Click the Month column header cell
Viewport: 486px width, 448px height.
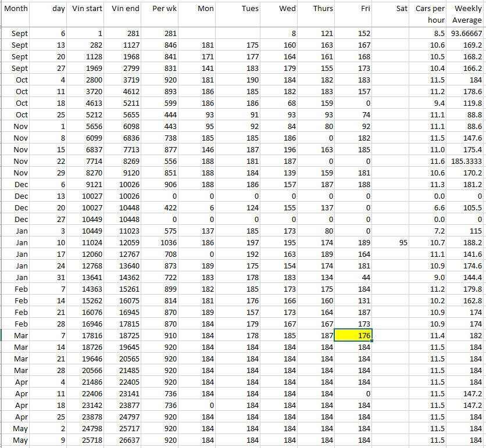pyautogui.click(x=16, y=9)
